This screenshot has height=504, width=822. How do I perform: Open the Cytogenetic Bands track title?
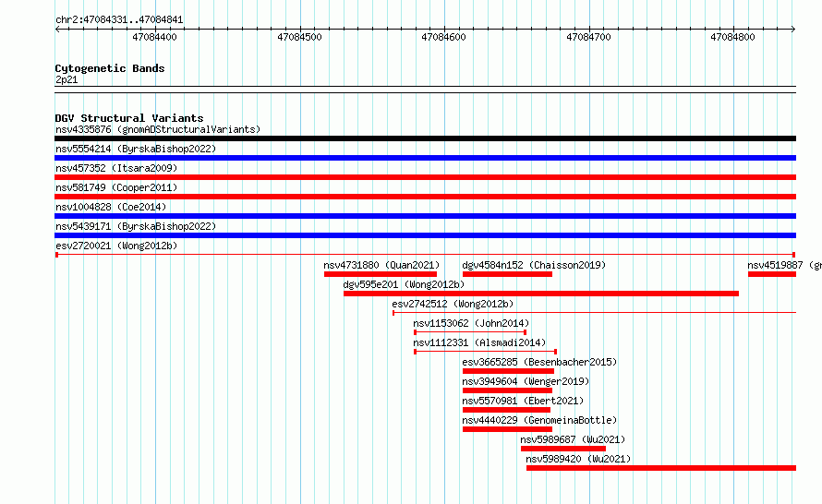point(110,68)
